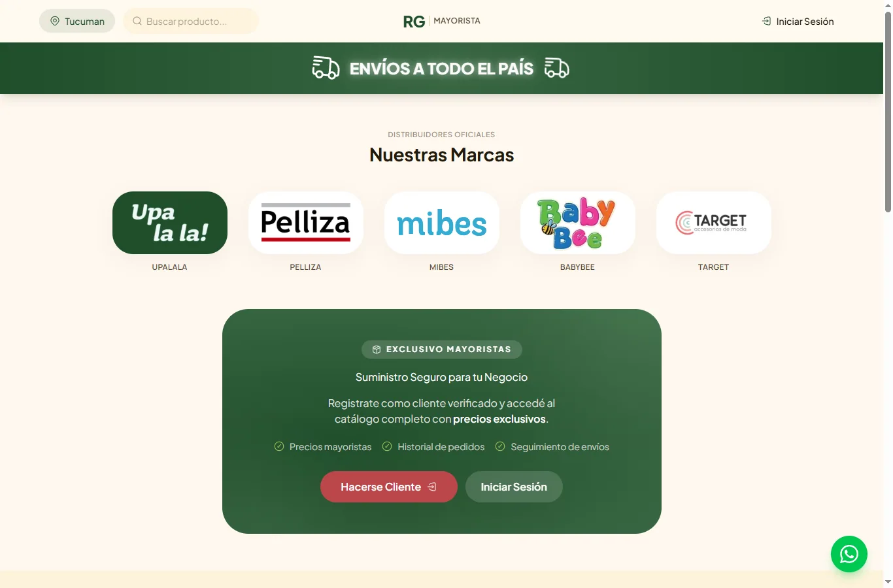Go to the RG Mayorista home logo
The height and width of the screenshot is (588, 893).
click(442, 21)
